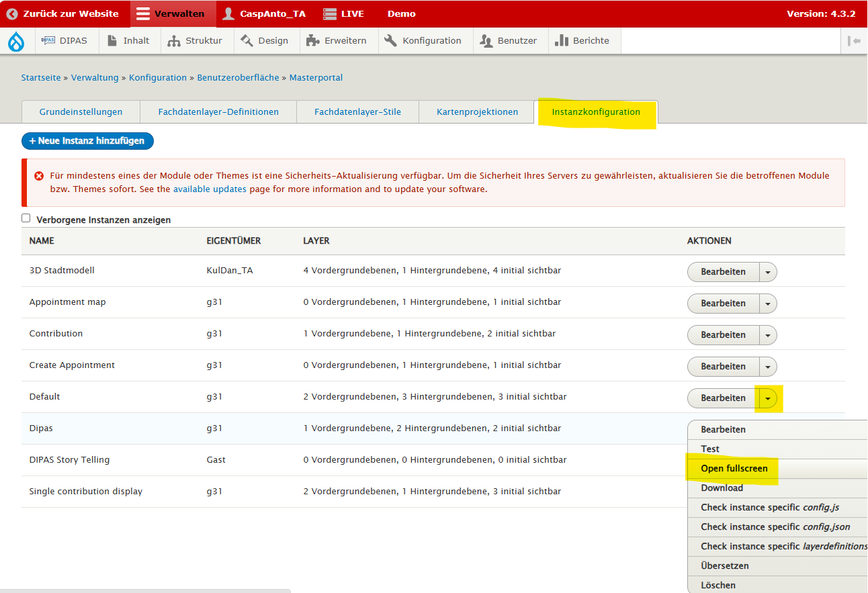
Task: Click Bearbeiten for Default row
Action: 723,398
